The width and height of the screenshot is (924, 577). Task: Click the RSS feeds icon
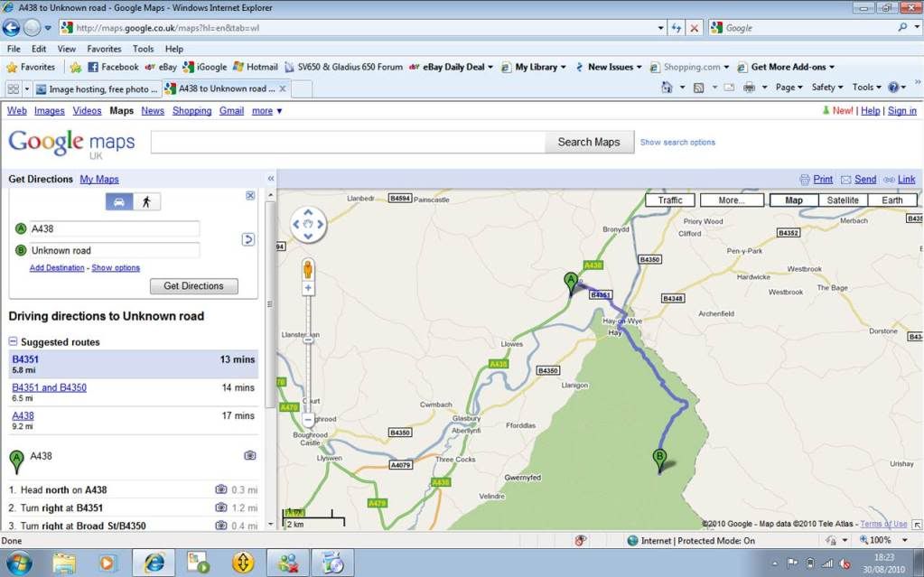tap(698, 88)
